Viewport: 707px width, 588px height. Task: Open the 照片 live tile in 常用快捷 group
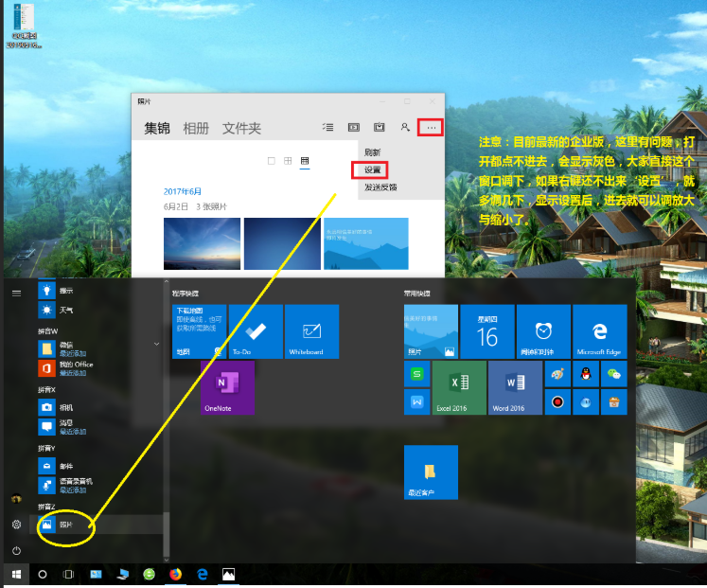[x=431, y=331]
